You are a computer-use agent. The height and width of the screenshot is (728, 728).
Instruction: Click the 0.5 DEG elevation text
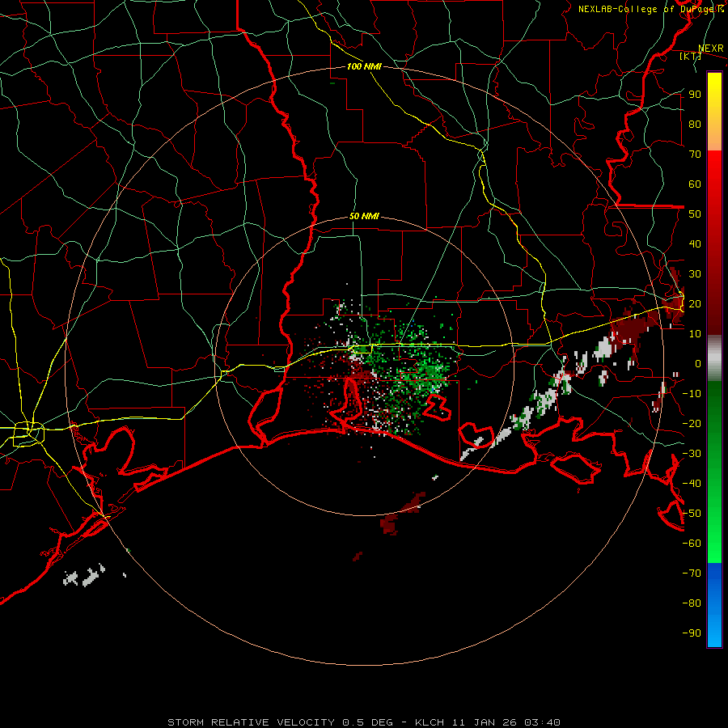point(367,722)
